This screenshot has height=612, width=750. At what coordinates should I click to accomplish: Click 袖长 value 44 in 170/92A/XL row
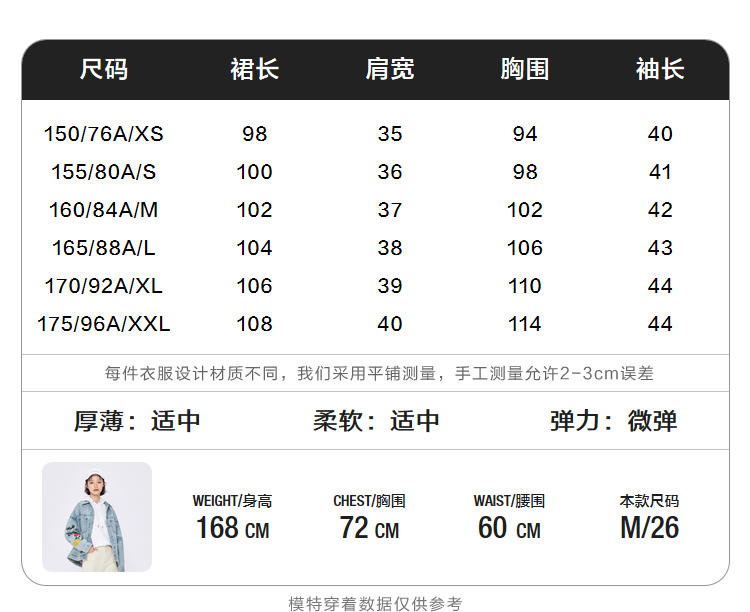[660, 286]
